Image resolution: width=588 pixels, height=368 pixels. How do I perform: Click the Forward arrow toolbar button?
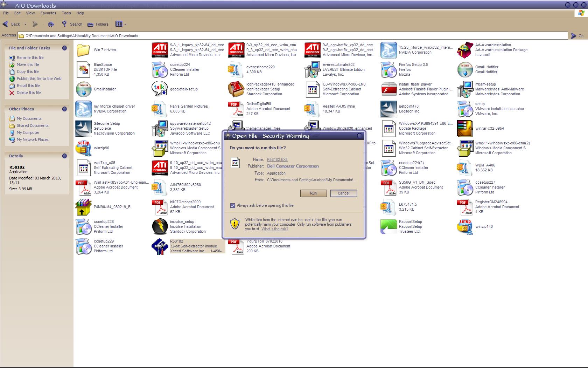click(x=35, y=24)
